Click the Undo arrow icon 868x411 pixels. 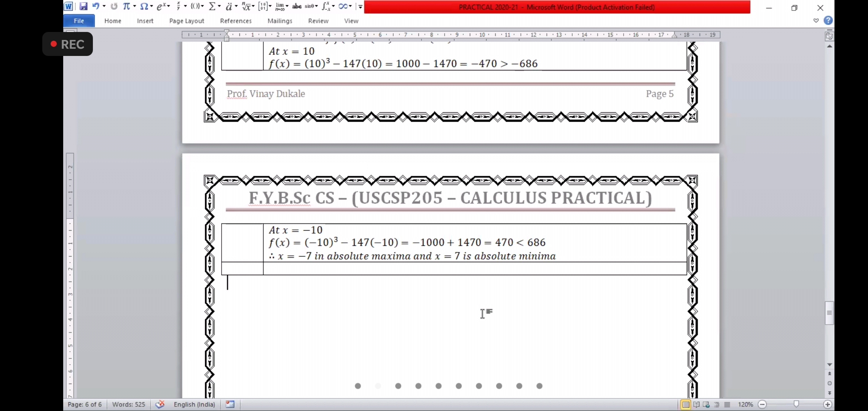click(x=96, y=6)
